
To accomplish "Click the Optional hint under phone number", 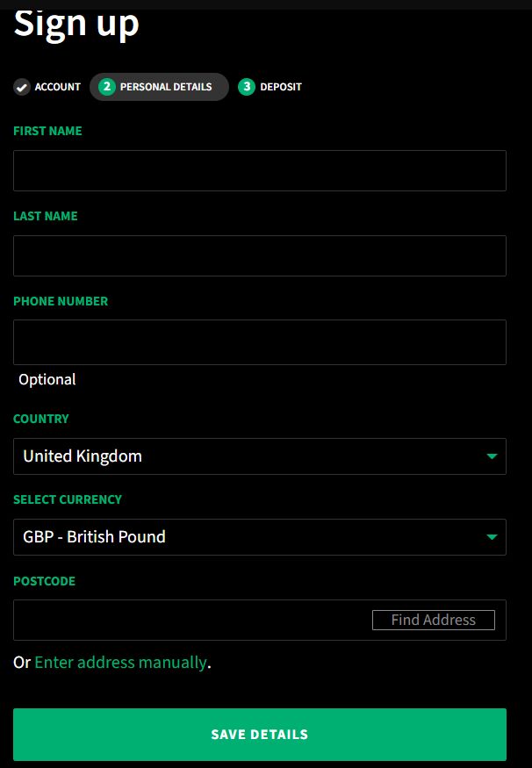I will pos(47,379).
